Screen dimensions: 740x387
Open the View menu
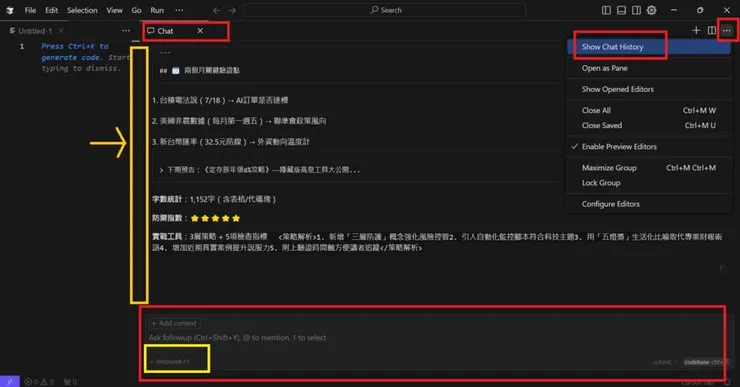114,10
